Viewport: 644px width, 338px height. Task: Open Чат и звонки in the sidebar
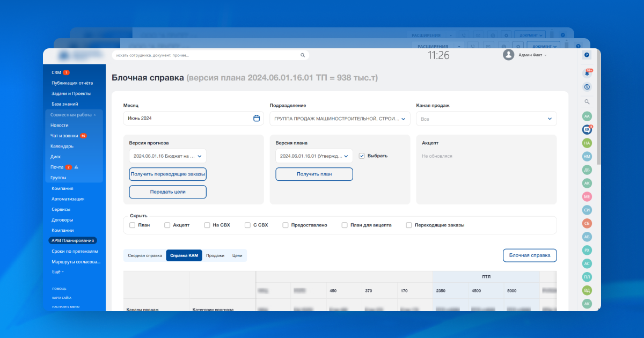(64, 136)
